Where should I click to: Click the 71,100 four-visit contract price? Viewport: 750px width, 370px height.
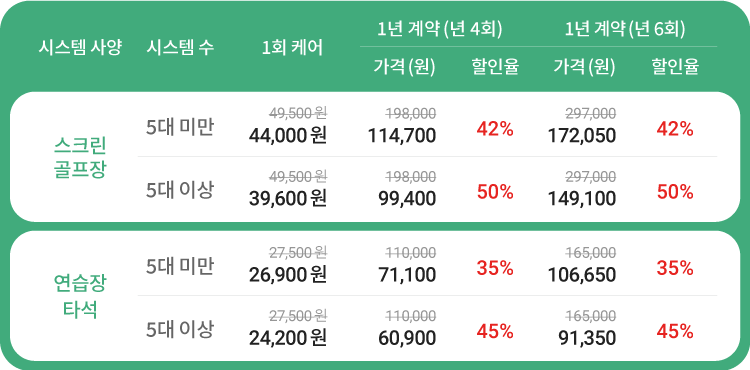(x=407, y=275)
